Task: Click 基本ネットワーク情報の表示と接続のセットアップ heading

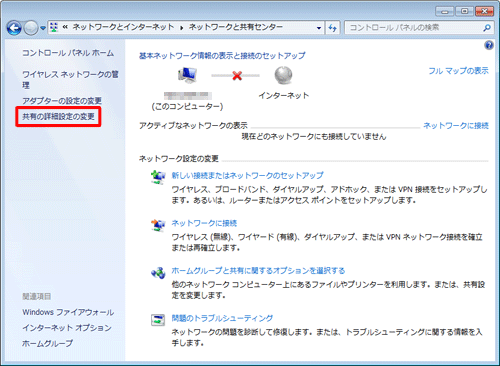Action: pyautogui.click(x=222, y=55)
